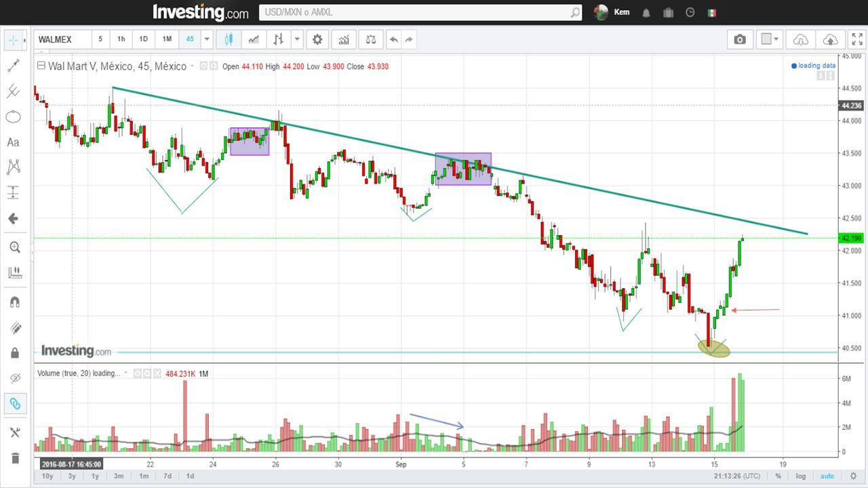Set time range to 1d
This screenshot has width=868, height=488.
pos(191,476)
